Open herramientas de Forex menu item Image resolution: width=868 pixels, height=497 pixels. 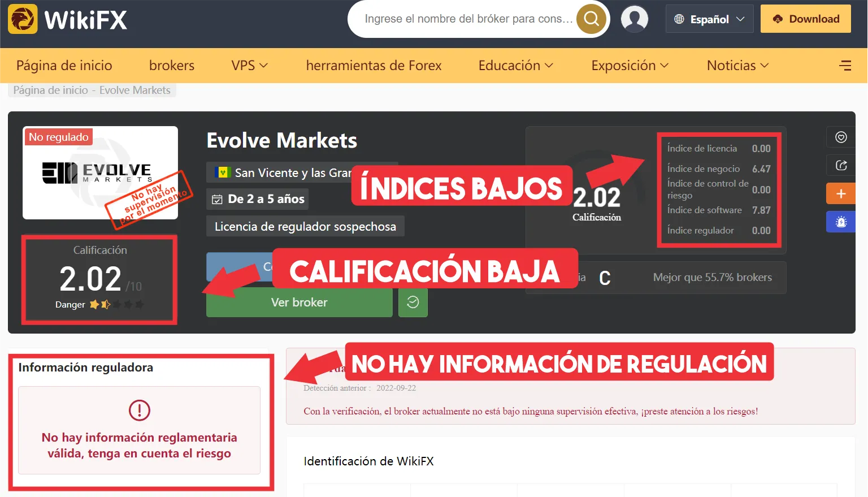(374, 66)
